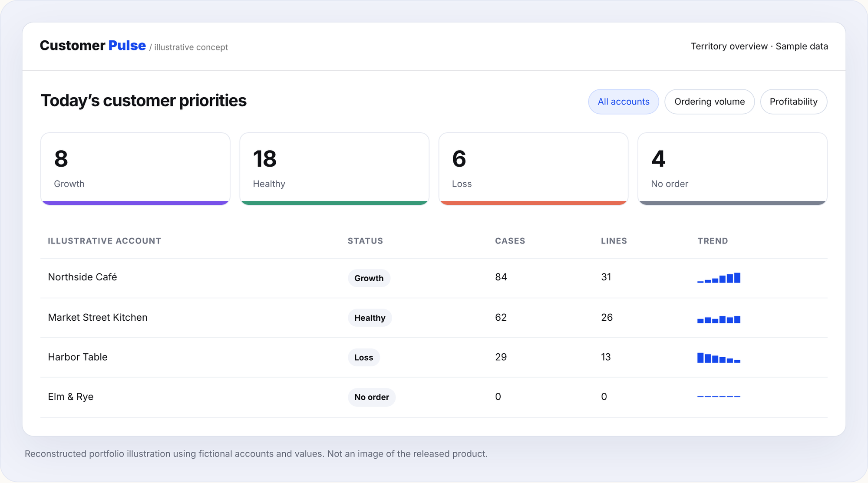
Task: Click the cases value 29
Action: pyautogui.click(x=501, y=357)
